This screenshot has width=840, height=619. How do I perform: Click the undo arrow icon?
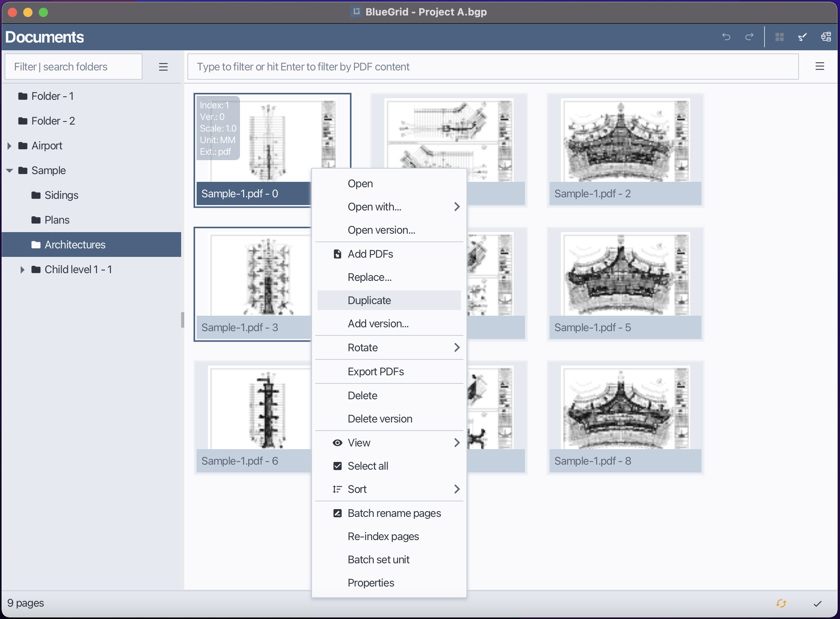tap(726, 37)
